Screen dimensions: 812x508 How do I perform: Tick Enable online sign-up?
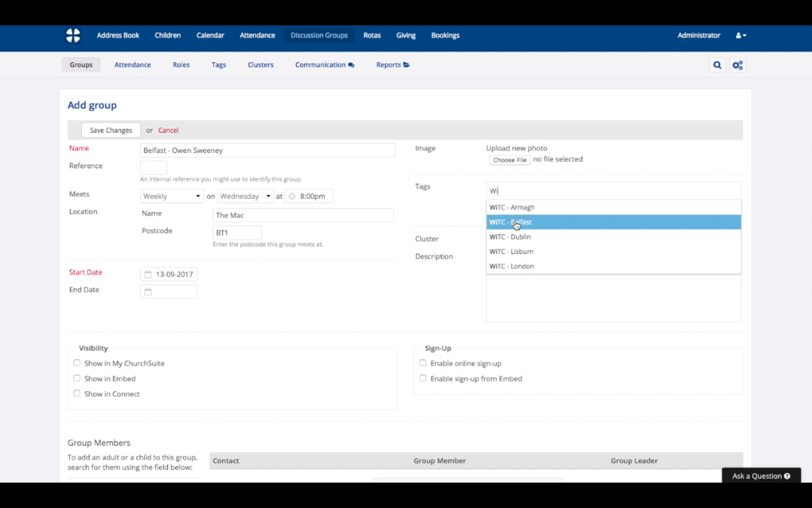423,363
